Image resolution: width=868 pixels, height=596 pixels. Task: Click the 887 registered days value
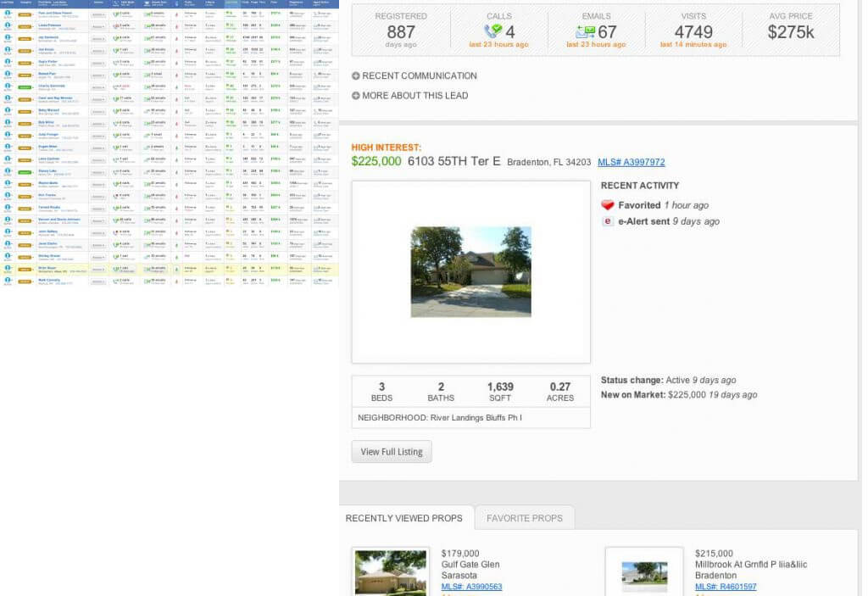pos(401,32)
